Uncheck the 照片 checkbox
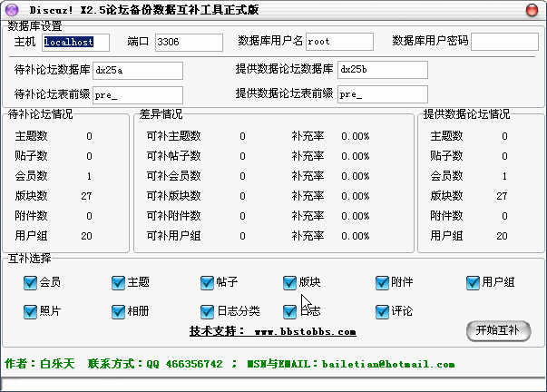 (30, 311)
